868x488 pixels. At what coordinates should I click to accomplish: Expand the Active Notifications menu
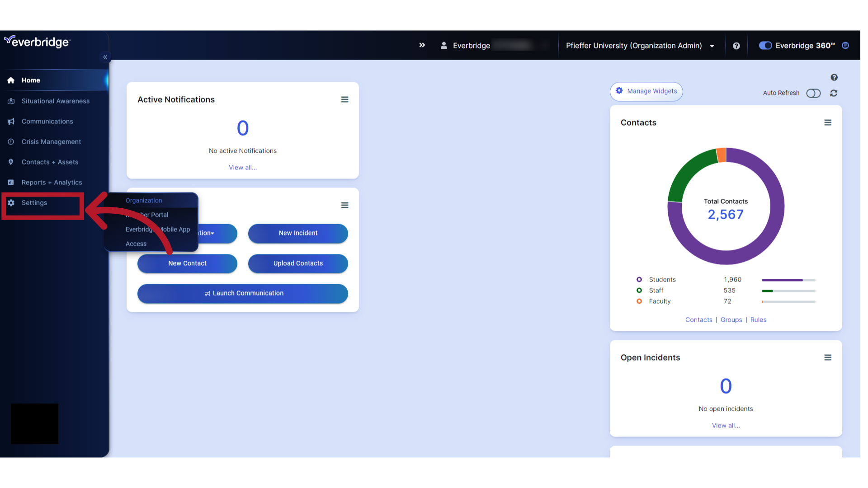point(344,99)
